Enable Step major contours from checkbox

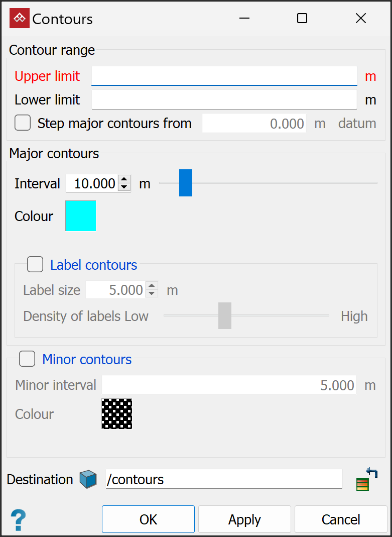[23, 123]
